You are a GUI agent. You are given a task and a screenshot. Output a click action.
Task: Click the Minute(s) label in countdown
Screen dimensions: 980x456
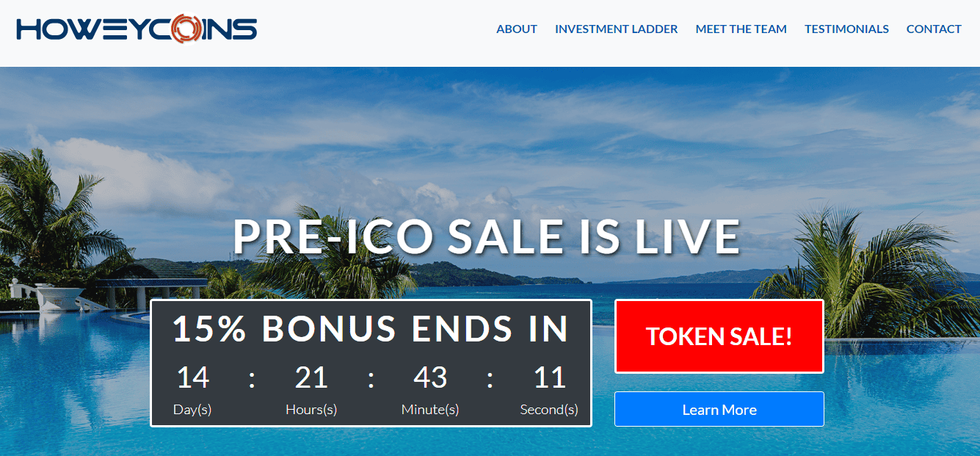click(x=430, y=410)
